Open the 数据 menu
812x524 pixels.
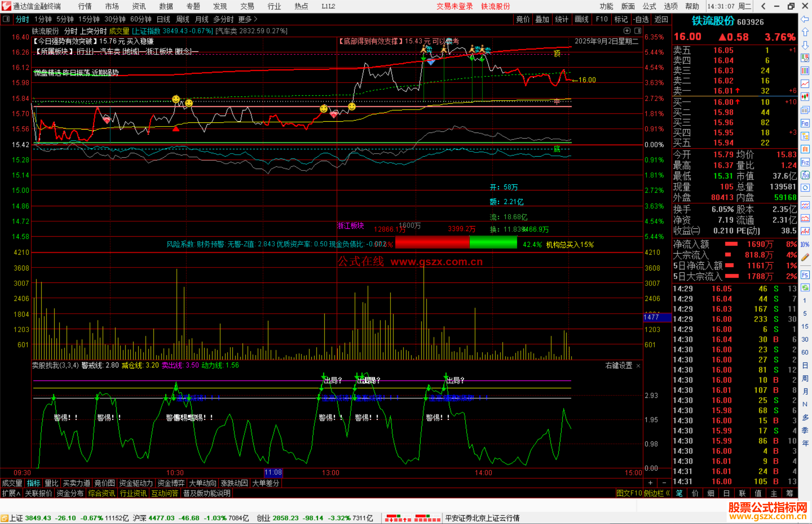click(x=166, y=6)
